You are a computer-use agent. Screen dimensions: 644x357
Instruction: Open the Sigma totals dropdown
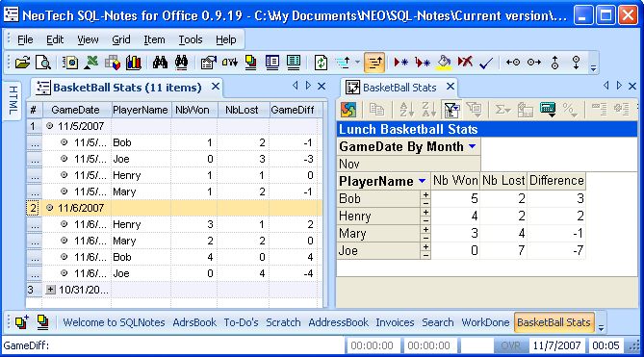pyautogui.click(x=502, y=110)
